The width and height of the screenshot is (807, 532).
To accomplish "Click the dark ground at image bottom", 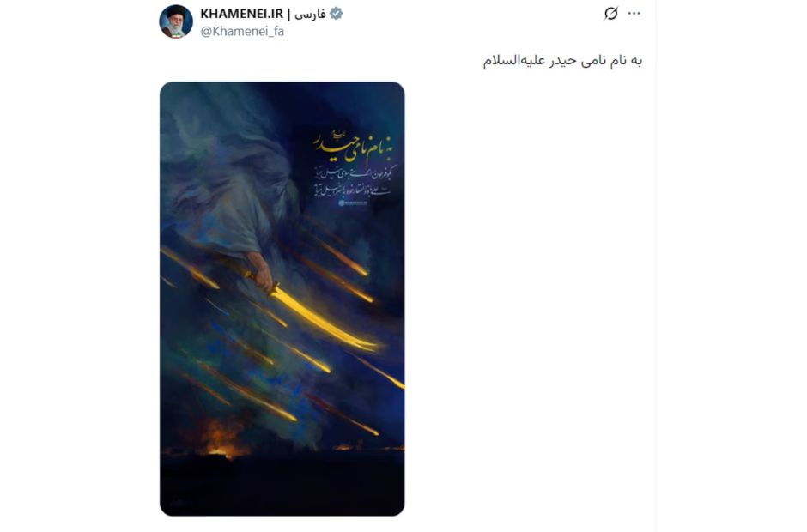I will 282,484.
